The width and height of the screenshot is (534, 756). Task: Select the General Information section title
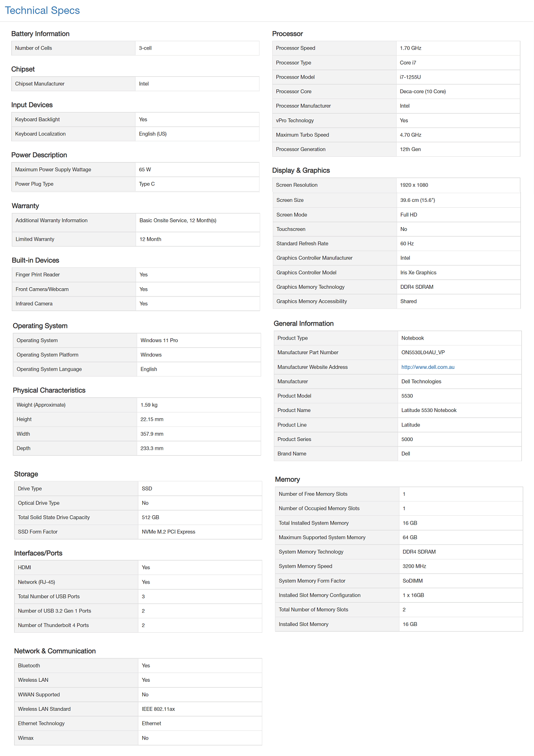coord(303,324)
